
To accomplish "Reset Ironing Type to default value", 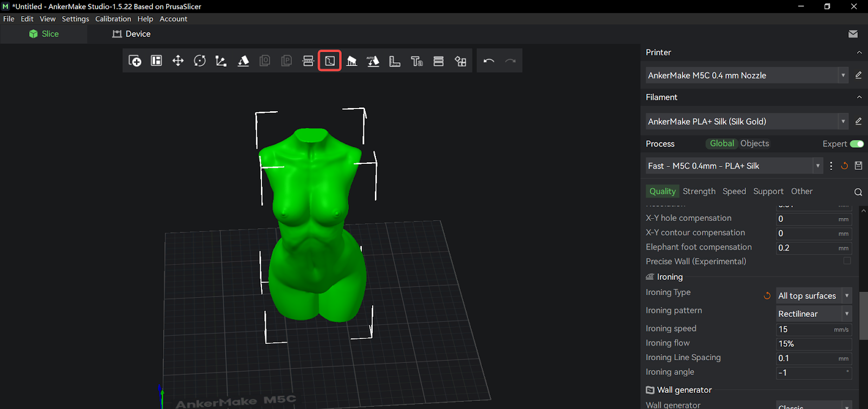I will (767, 296).
